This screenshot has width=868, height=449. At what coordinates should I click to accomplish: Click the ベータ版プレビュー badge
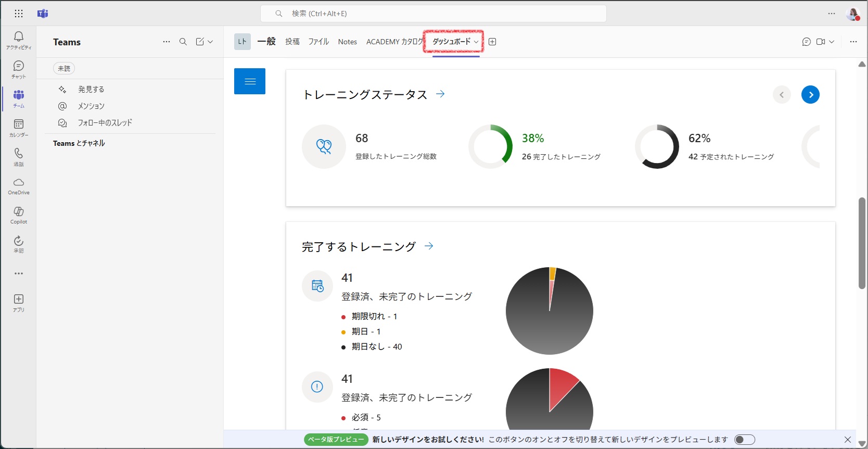336,440
